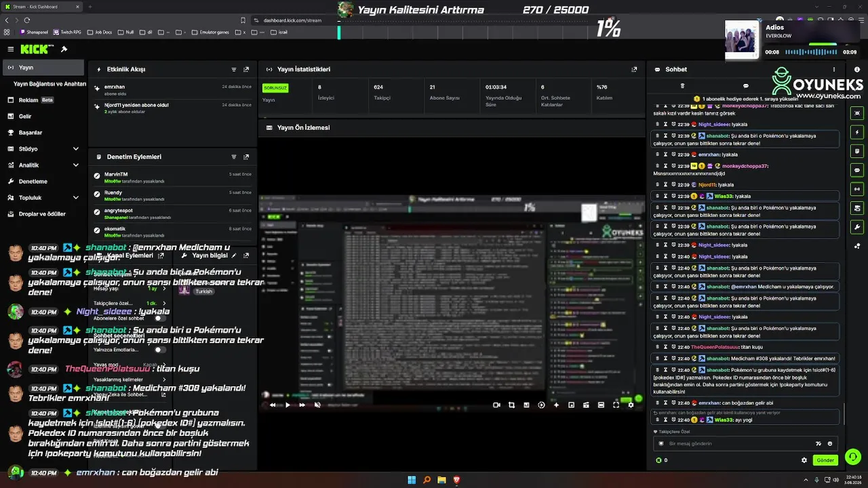The width and height of the screenshot is (868, 488).
Task: Click the camera icon in preview controls
Action: coord(496,405)
